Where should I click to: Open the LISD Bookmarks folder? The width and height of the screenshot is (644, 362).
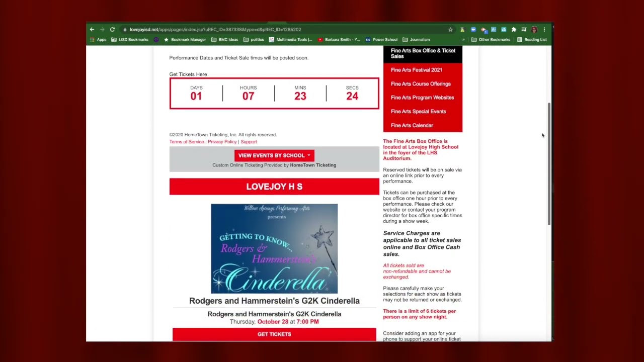coord(130,40)
